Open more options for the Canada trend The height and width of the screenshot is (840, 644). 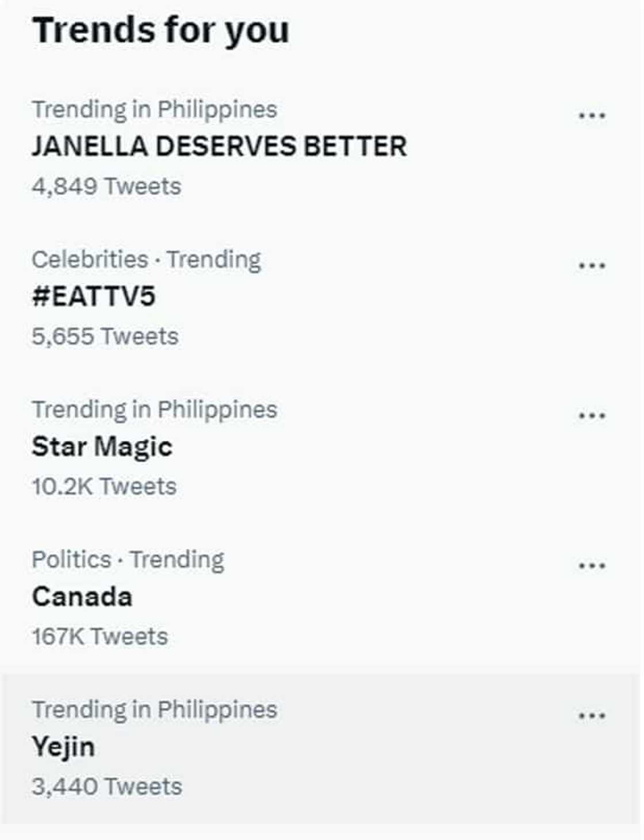(592, 566)
